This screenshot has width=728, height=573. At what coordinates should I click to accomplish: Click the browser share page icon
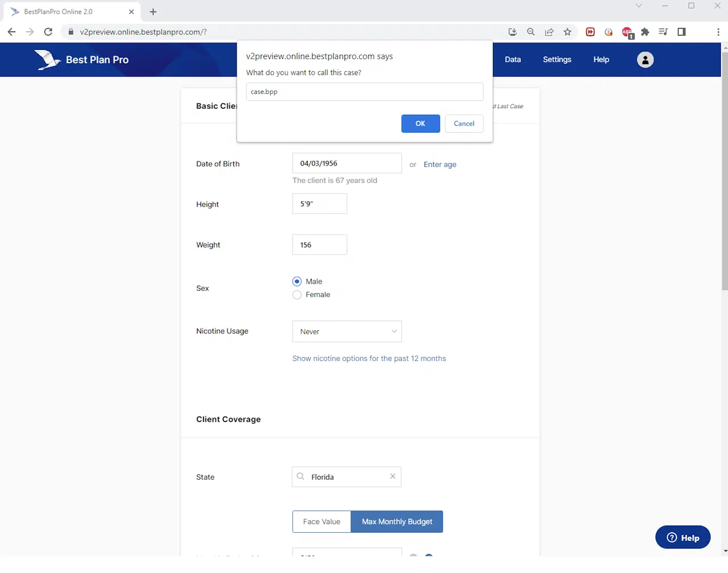pos(549,32)
